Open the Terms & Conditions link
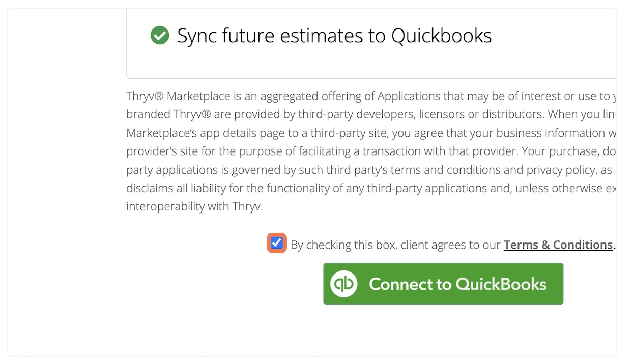 tap(558, 245)
